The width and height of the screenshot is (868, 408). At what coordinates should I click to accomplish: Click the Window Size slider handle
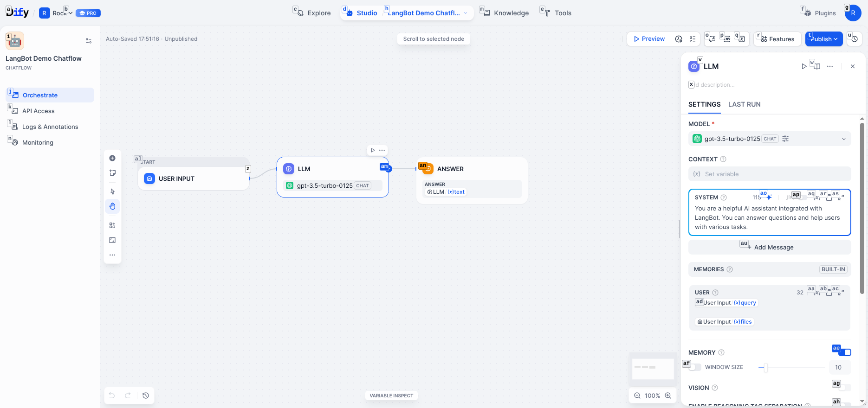[x=765, y=367]
